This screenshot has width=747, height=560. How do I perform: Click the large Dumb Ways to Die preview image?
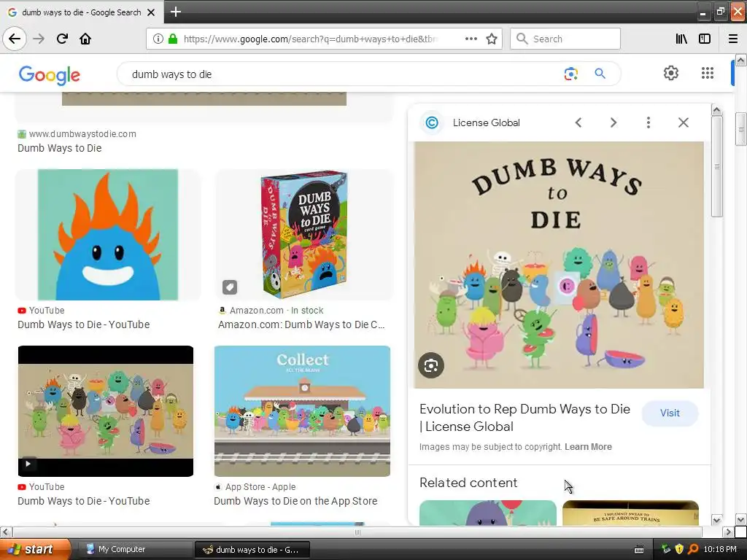(x=558, y=265)
